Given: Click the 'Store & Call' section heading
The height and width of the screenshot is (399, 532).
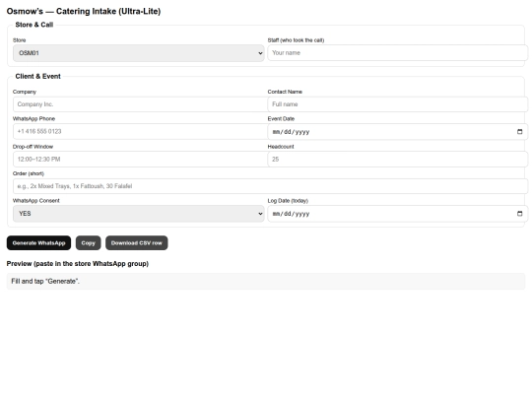Looking at the screenshot, I should tap(34, 25).
